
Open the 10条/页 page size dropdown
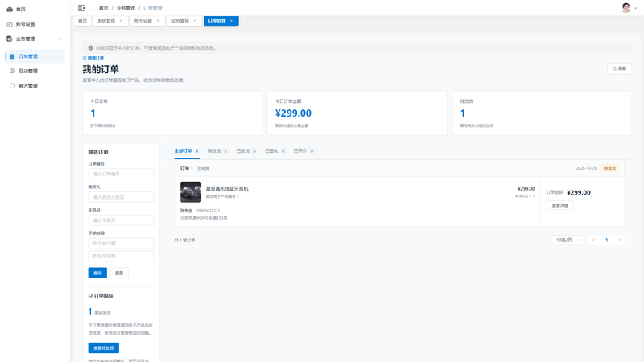pos(568,240)
